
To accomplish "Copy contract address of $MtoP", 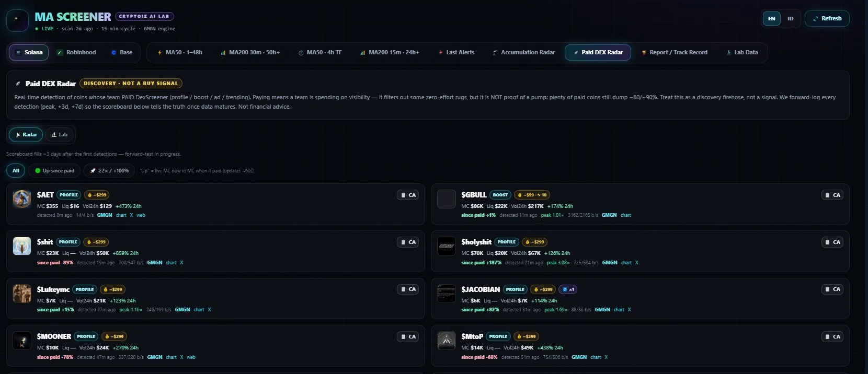I will click(832, 337).
